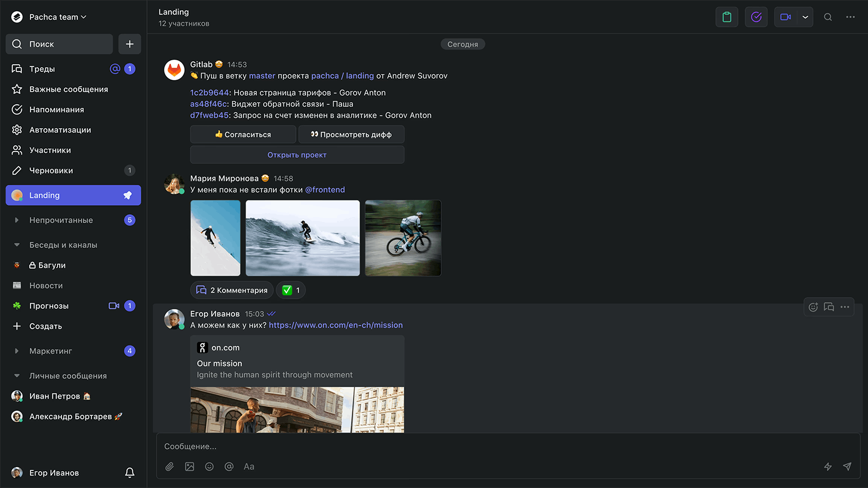Viewport: 868px width, 488px height.
Task: Toggle the green checkmark reaction
Action: [291, 290]
